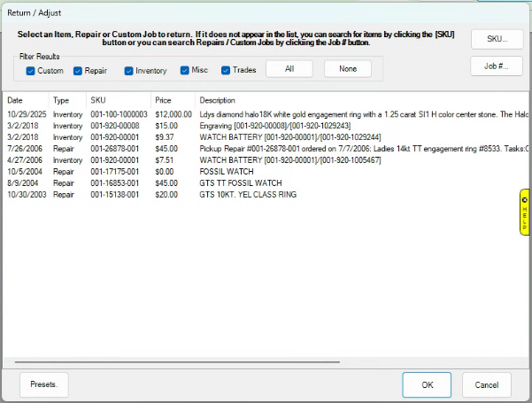532x403 pixels.
Task: Disable the Inventory filter checkbox
Action: [x=129, y=70]
